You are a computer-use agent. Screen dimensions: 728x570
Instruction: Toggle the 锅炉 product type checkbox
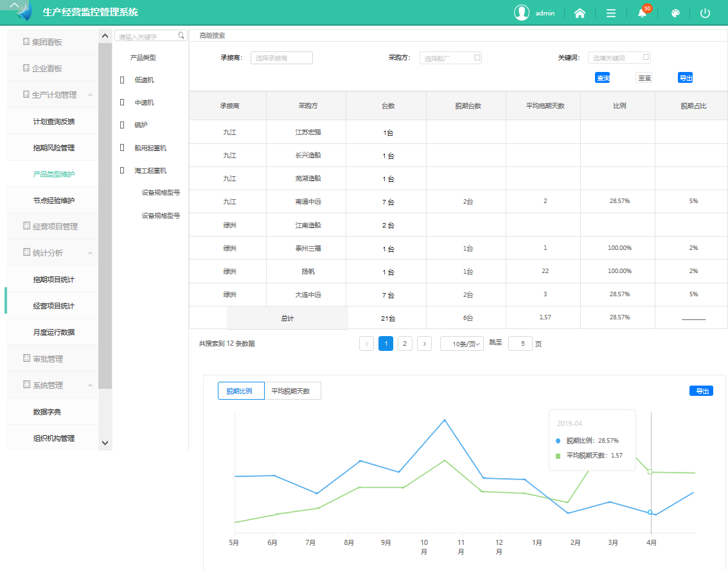(x=122, y=125)
